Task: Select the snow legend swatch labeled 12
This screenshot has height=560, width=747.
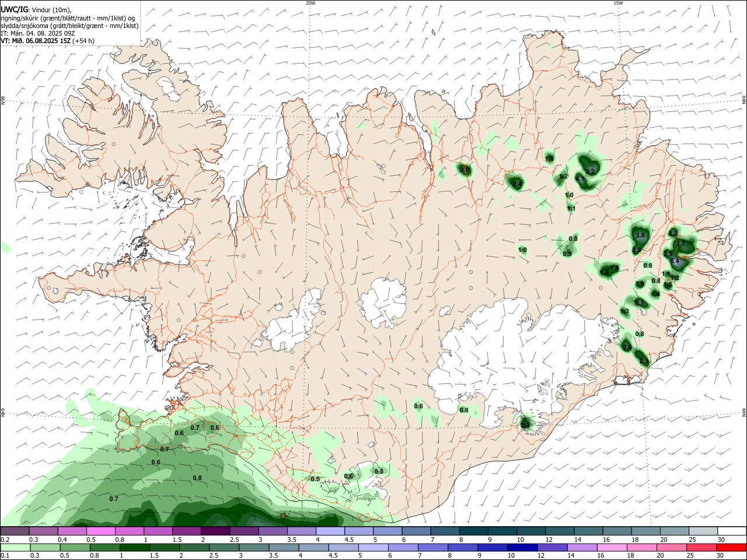Action: (558, 531)
